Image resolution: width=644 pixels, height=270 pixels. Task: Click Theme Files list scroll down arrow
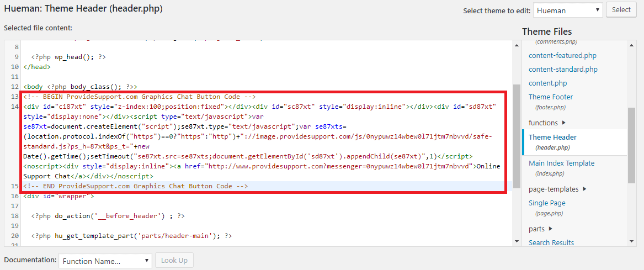(x=632, y=242)
